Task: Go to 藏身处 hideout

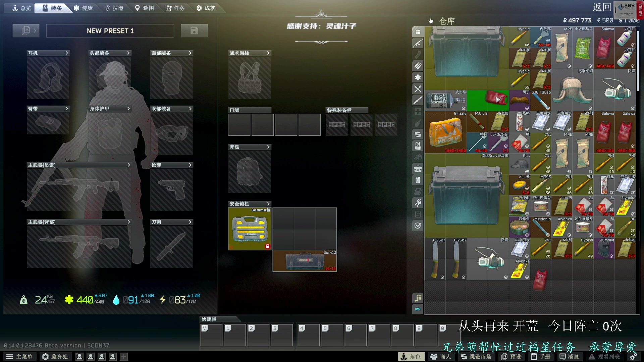Action: pos(55,357)
